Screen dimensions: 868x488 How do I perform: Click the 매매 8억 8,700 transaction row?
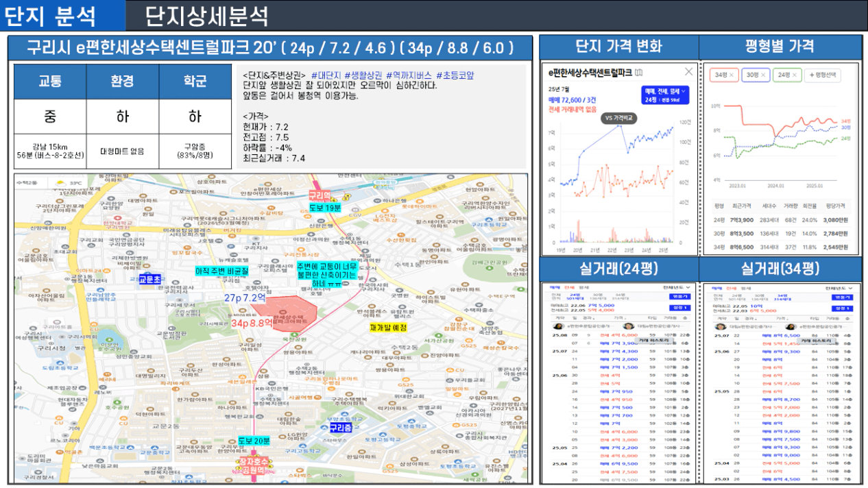click(782, 399)
